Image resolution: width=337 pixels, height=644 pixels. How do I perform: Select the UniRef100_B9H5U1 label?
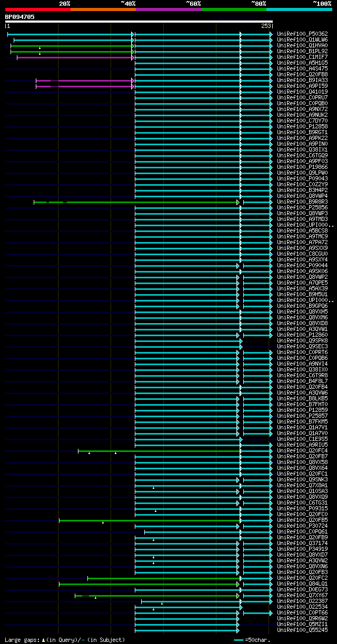click(302, 295)
